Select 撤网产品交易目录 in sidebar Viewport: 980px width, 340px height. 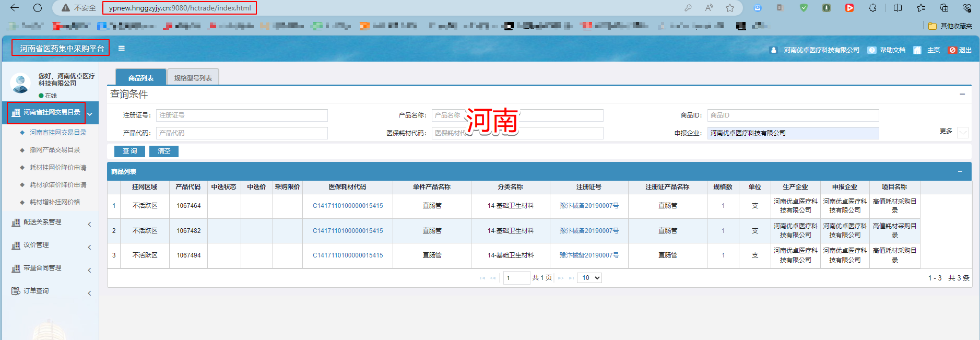[55, 150]
